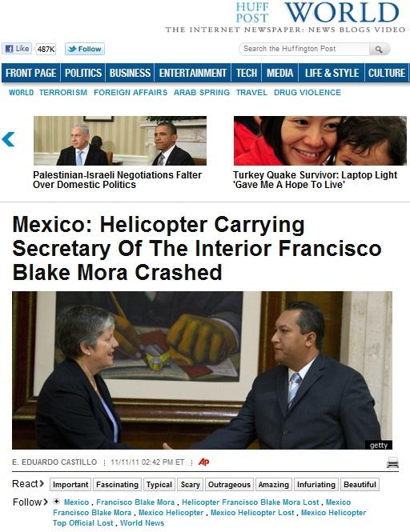Follow the Francisco Blake Mora topic

tap(135, 502)
